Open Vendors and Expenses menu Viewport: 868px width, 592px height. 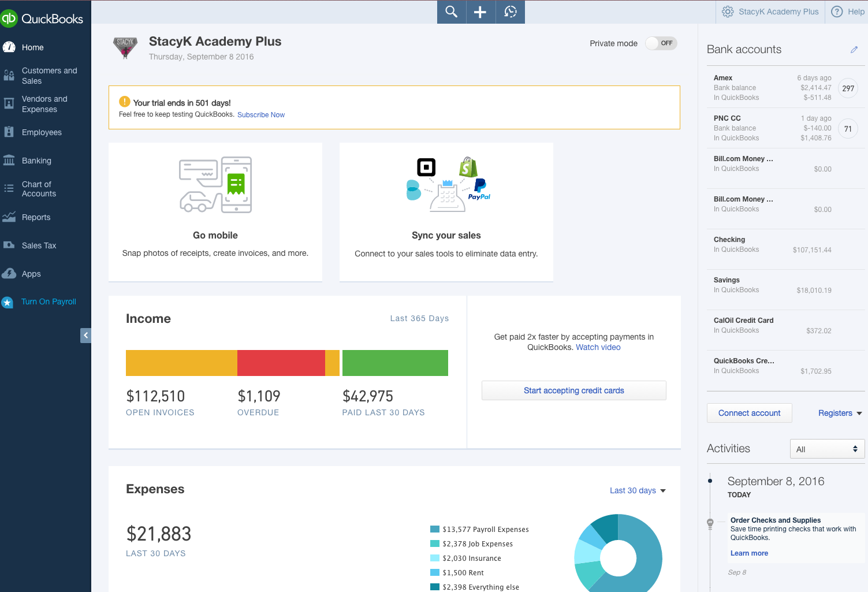[x=44, y=104]
